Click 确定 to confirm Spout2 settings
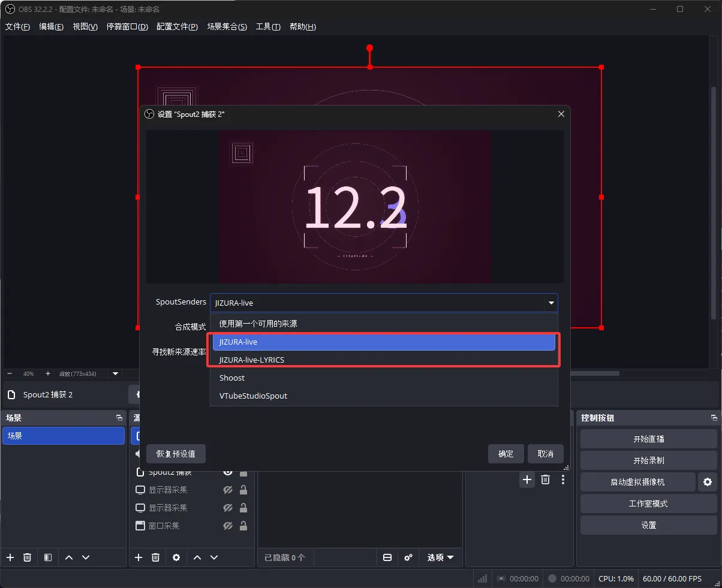Screen dimensions: 722x588 (506, 454)
